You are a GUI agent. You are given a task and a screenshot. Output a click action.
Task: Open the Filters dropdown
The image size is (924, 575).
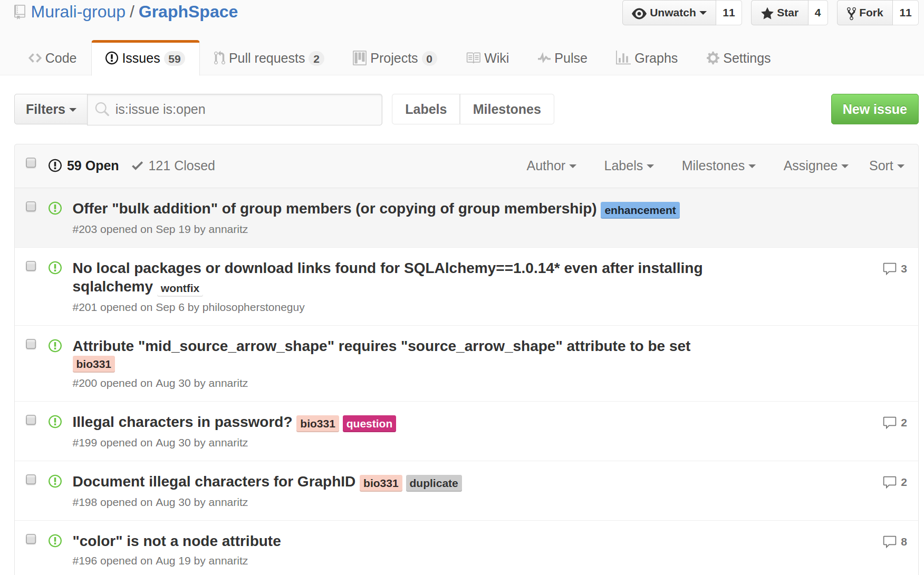pos(51,109)
